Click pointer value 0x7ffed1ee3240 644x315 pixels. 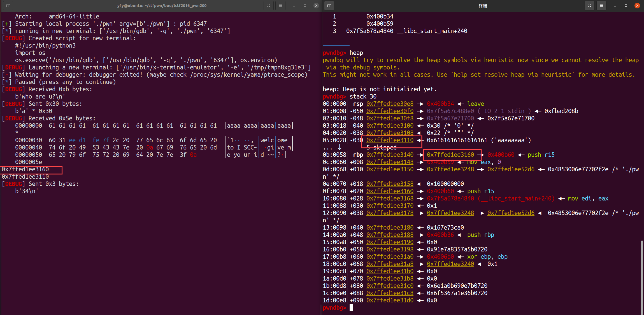pos(450,264)
